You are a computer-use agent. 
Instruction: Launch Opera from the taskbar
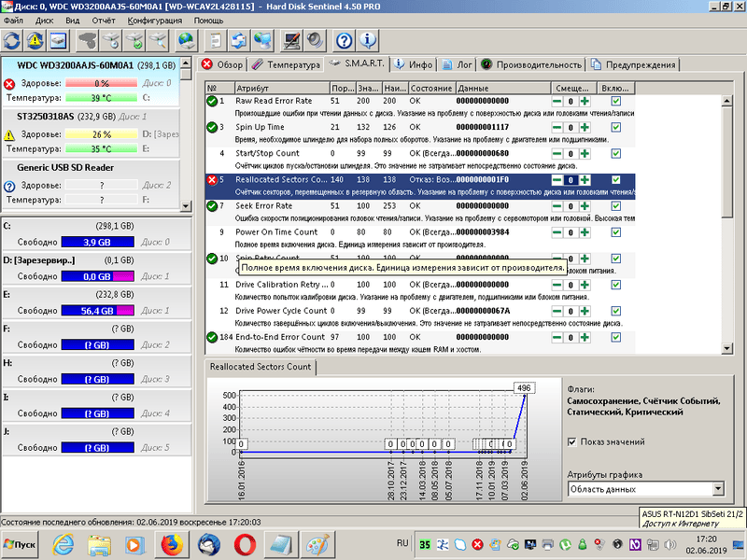click(x=244, y=543)
